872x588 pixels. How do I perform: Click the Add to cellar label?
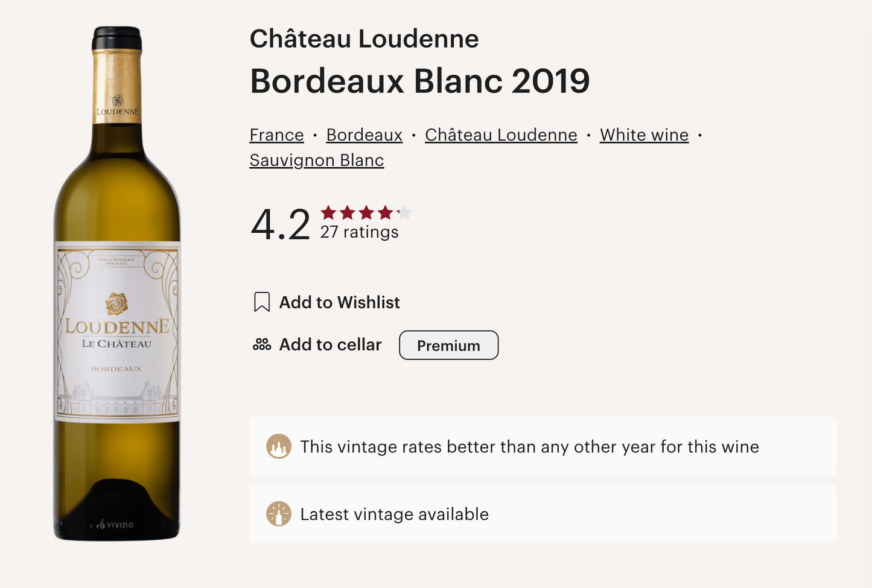tap(330, 344)
